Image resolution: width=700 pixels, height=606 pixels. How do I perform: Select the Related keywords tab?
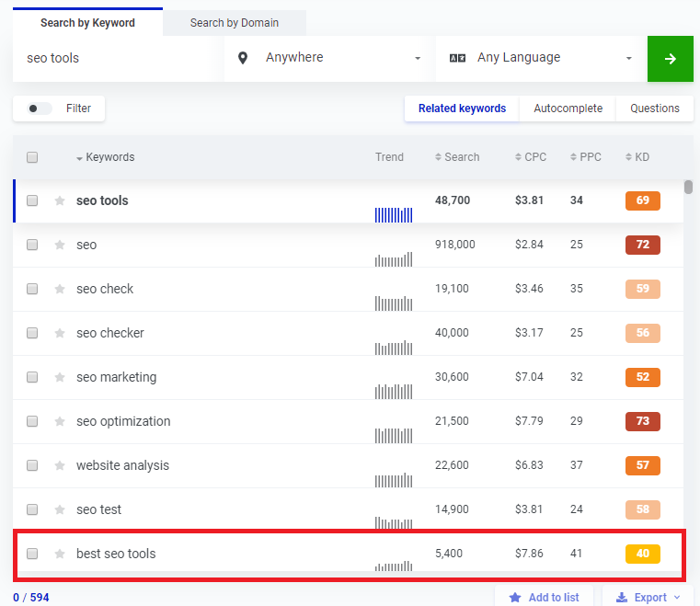pos(462,109)
